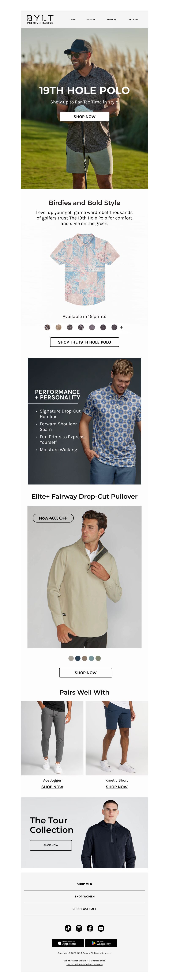The image size is (169, 980).
Task: Click SHOP NOW under Ace Jogger
Action: [52, 787]
